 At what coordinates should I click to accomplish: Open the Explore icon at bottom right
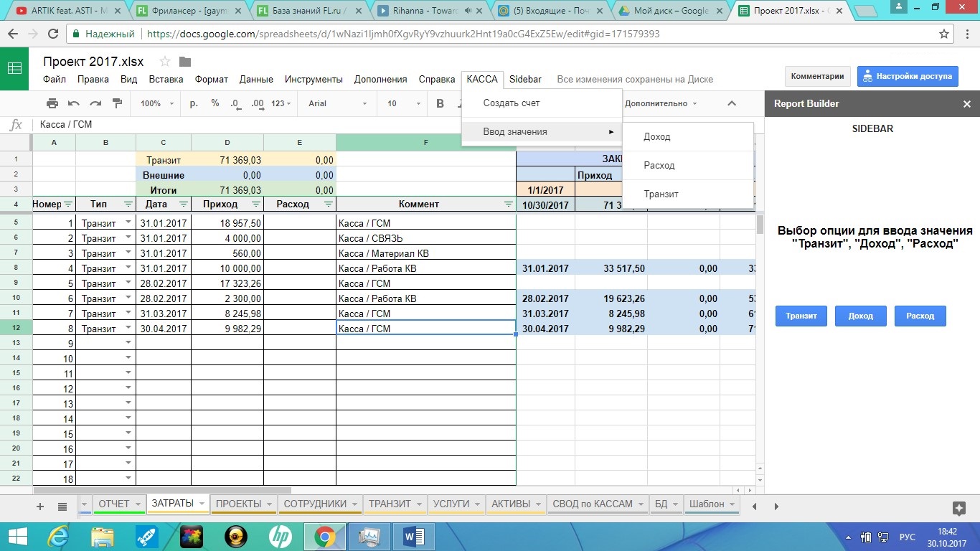[x=958, y=508]
